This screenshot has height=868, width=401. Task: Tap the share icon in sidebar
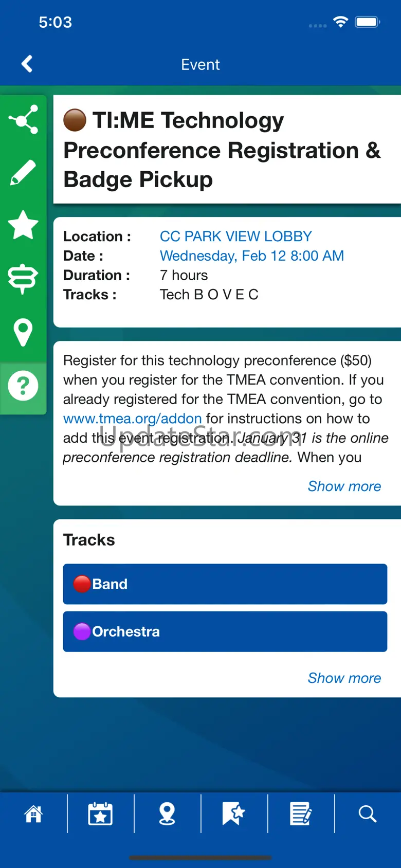tap(23, 120)
